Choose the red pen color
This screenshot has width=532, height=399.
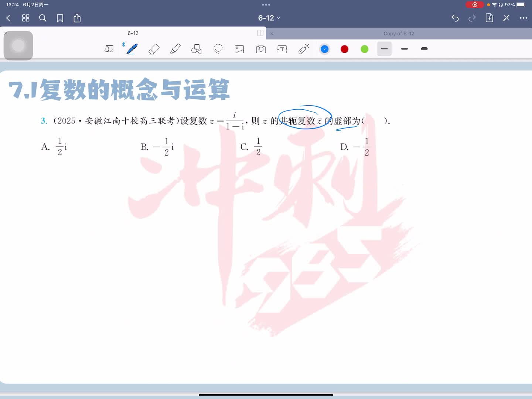pyautogui.click(x=344, y=49)
